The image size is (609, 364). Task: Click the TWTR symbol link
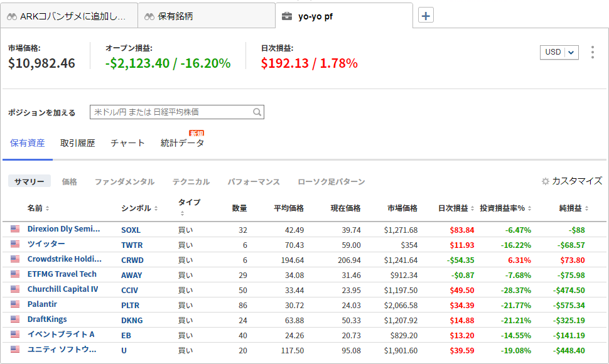coord(132,245)
